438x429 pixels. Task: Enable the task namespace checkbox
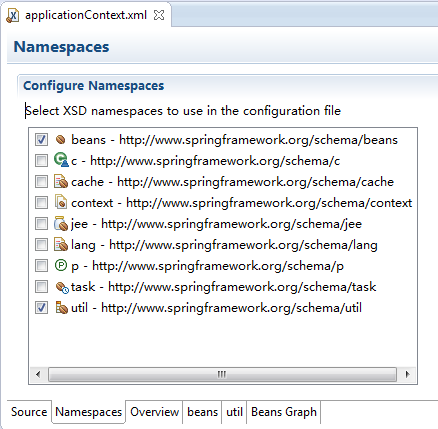pos(41,287)
